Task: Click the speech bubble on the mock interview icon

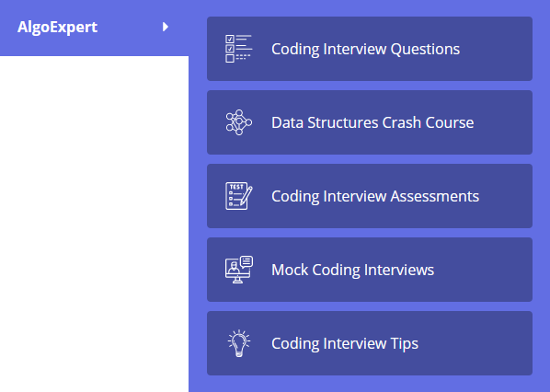Action: tap(246, 261)
